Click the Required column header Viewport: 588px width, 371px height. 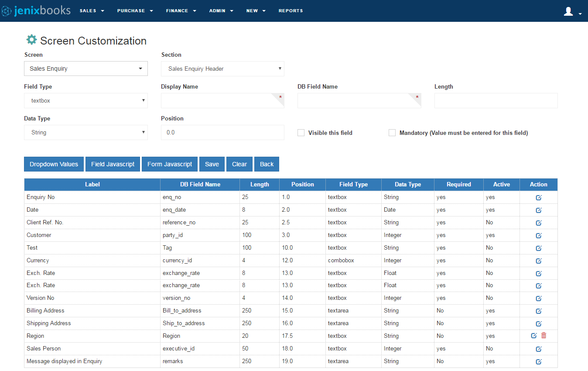tap(459, 184)
